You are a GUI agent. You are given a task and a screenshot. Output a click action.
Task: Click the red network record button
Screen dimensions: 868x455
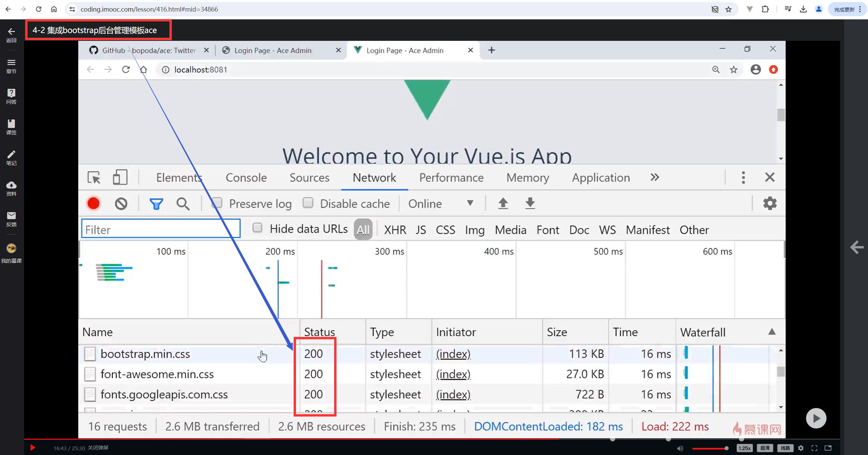pos(93,204)
